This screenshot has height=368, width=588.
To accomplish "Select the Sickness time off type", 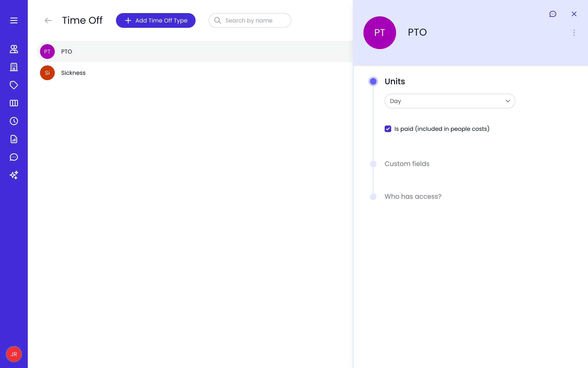I will tap(195, 73).
